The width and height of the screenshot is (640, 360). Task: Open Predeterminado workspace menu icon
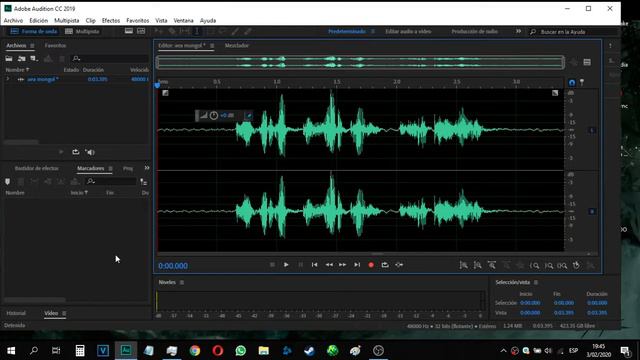(x=373, y=31)
